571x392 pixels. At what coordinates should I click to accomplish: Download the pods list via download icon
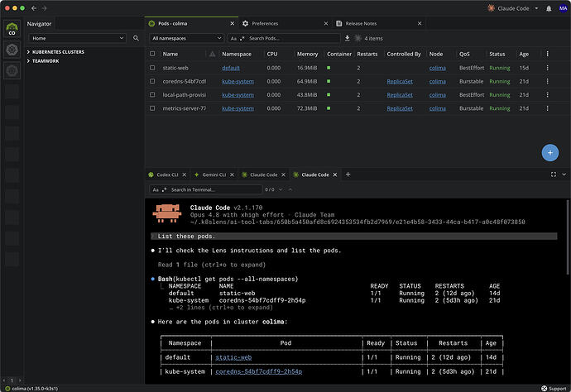coord(348,38)
